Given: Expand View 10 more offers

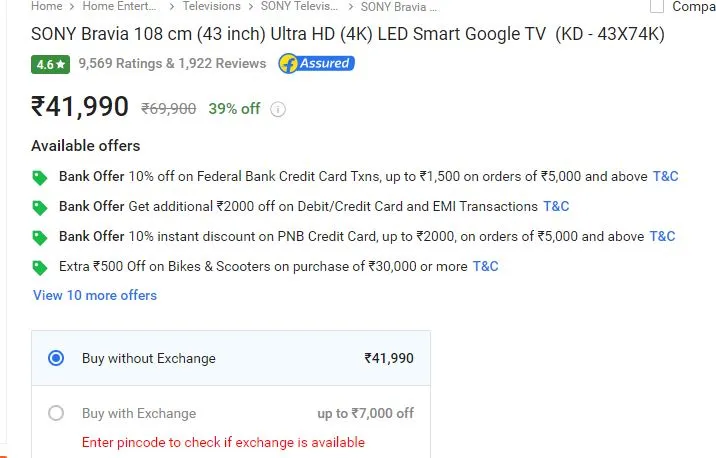Looking at the screenshot, I should point(95,295).
